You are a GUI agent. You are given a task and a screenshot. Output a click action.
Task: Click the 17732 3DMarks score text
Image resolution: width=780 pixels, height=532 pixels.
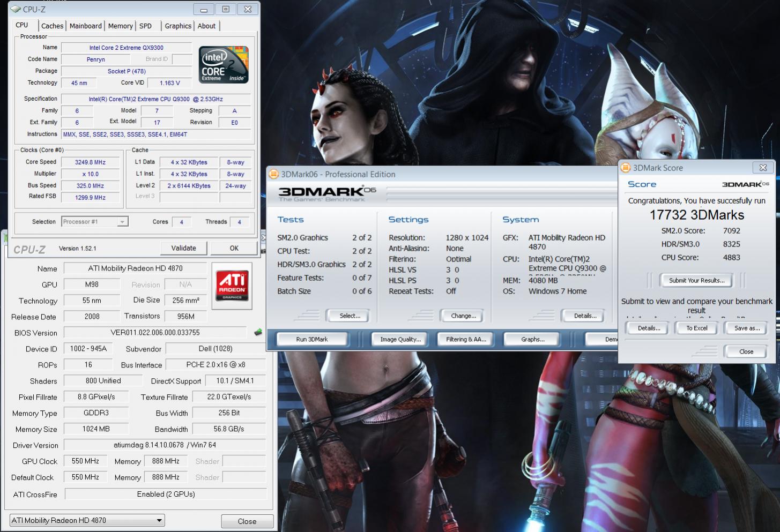click(697, 215)
